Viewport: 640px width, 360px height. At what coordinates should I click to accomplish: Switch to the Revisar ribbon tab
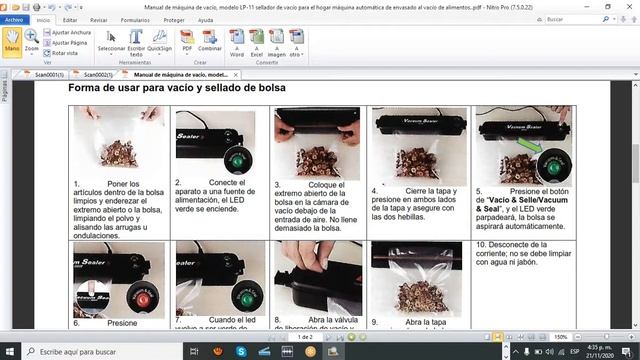coord(98,20)
